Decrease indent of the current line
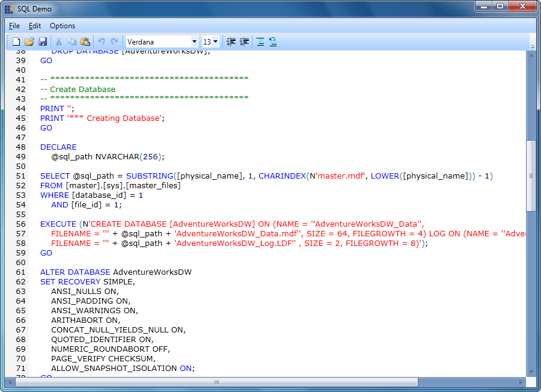Viewport: 541px width, 392px height. pyautogui.click(x=230, y=41)
